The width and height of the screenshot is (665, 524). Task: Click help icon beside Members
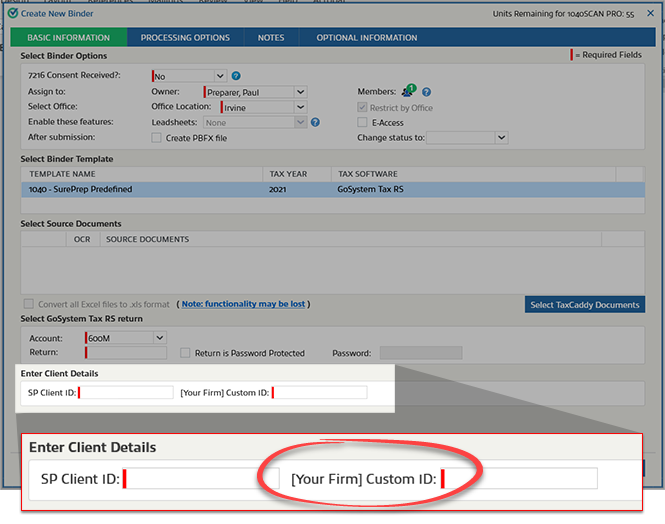[x=426, y=92]
